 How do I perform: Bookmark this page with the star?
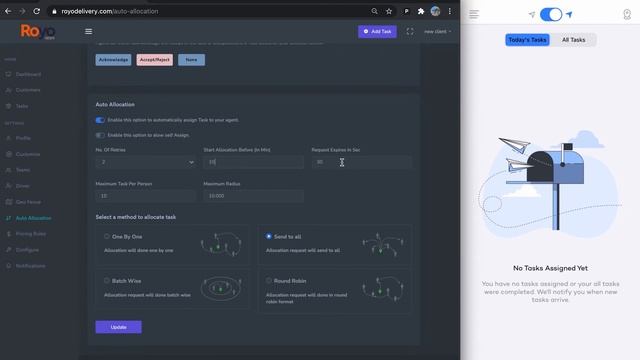click(389, 11)
